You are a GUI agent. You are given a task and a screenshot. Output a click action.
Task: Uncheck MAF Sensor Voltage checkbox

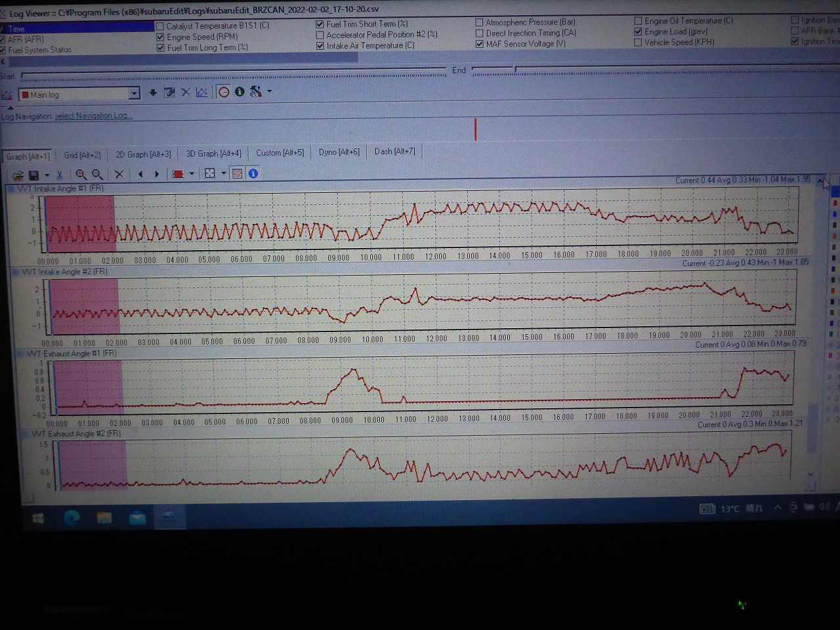(479, 44)
